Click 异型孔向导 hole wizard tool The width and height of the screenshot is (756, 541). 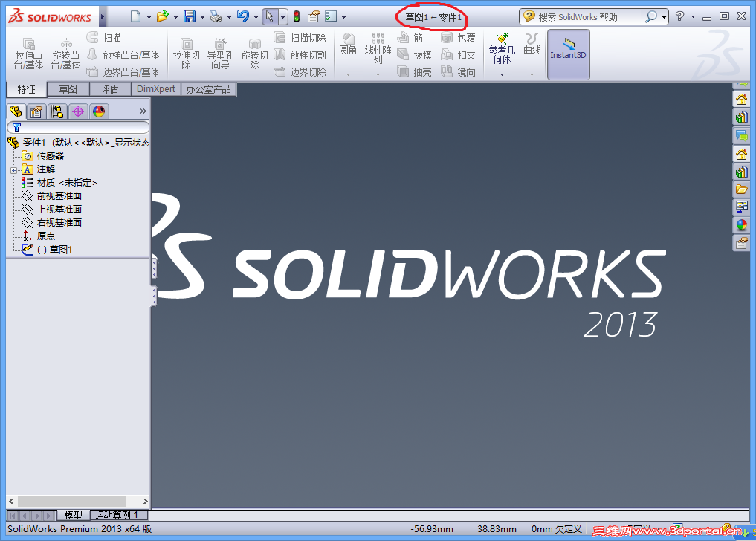pos(220,54)
